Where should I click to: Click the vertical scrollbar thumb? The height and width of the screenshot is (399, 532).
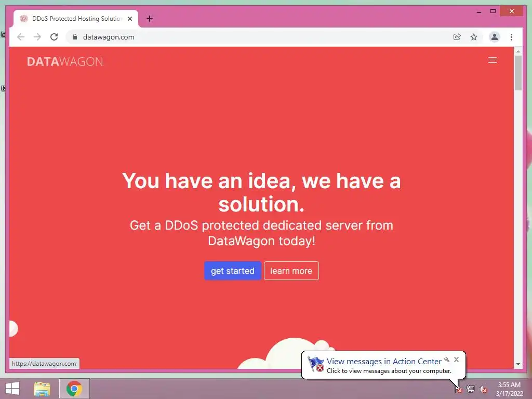tap(518, 73)
